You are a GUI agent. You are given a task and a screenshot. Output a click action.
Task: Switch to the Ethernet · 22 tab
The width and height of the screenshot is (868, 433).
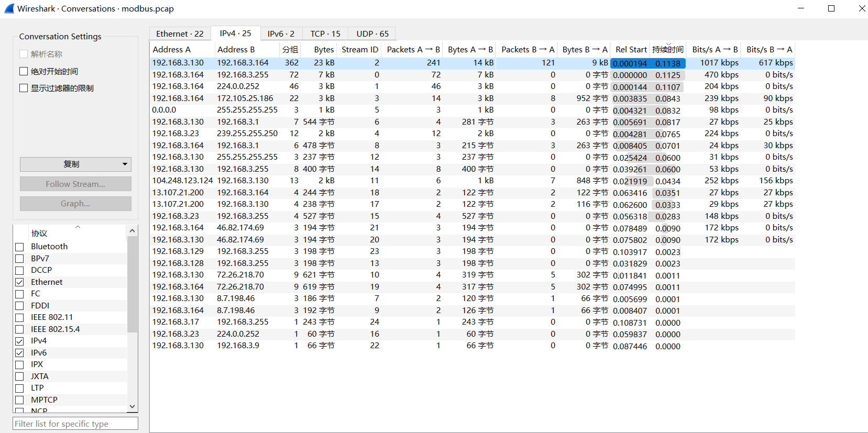pyautogui.click(x=180, y=34)
